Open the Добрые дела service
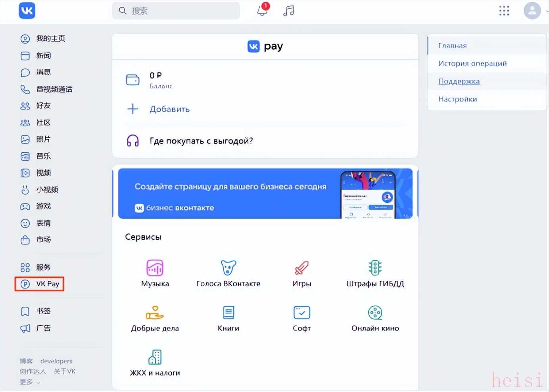 point(155,313)
